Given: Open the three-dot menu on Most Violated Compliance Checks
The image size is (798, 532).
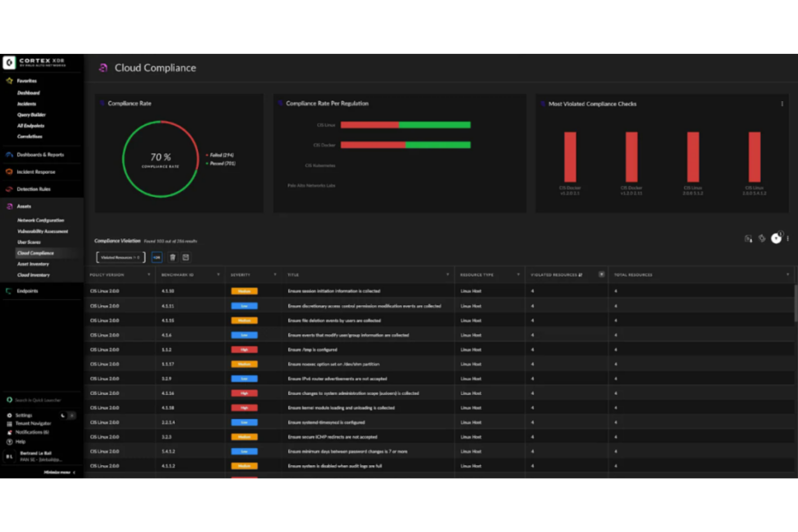Looking at the screenshot, I should [x=782, y=103].
